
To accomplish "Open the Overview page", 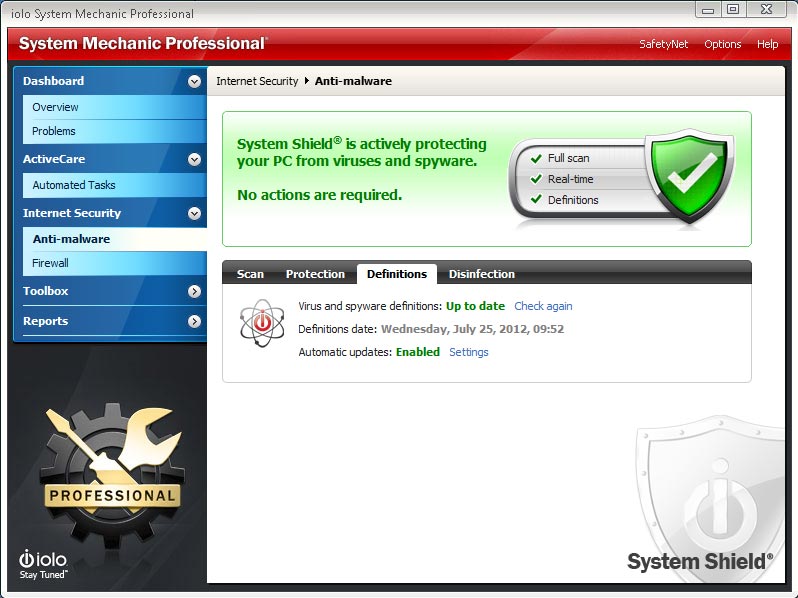I will [115, 107].
